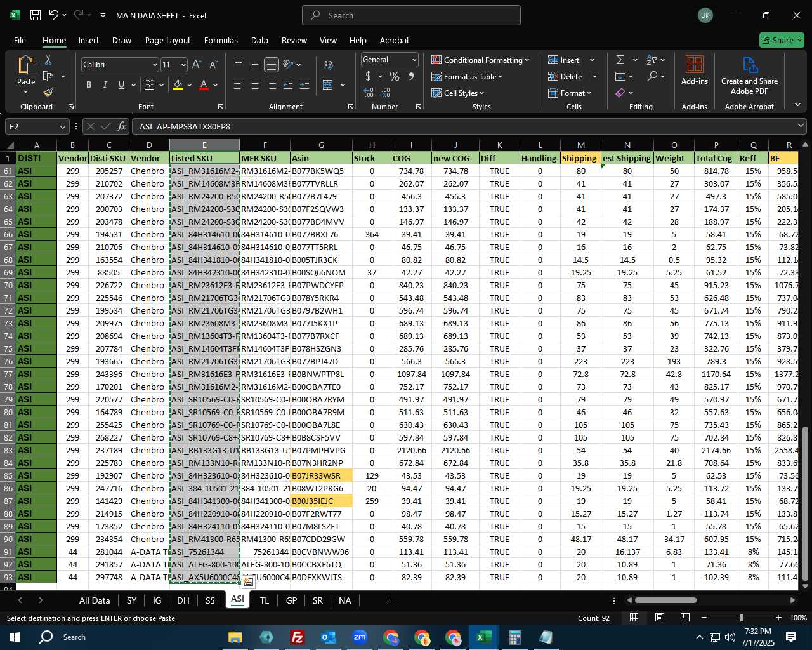Screen dimensions: 812x650
Task: Click the Undo arrow icon
Action: click(x=54, y=15)
